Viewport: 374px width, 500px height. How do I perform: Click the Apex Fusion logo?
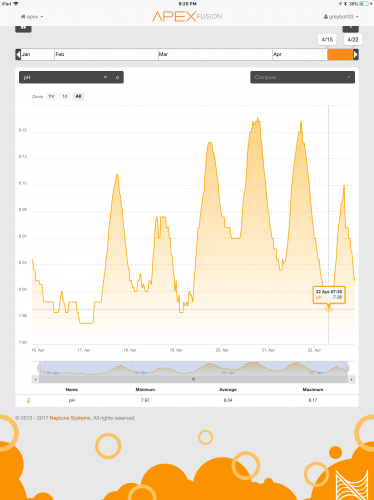(187, 16)
